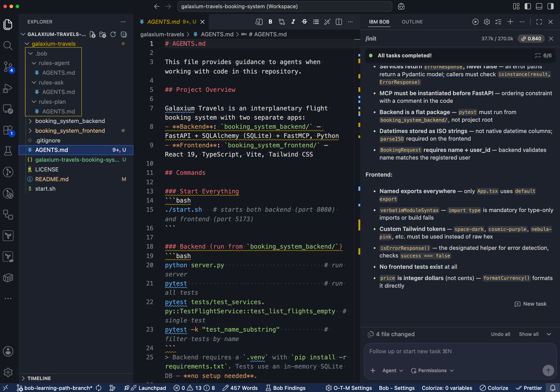Split the editor right
This screenshot has height=392, width=560.
[339, 22]
